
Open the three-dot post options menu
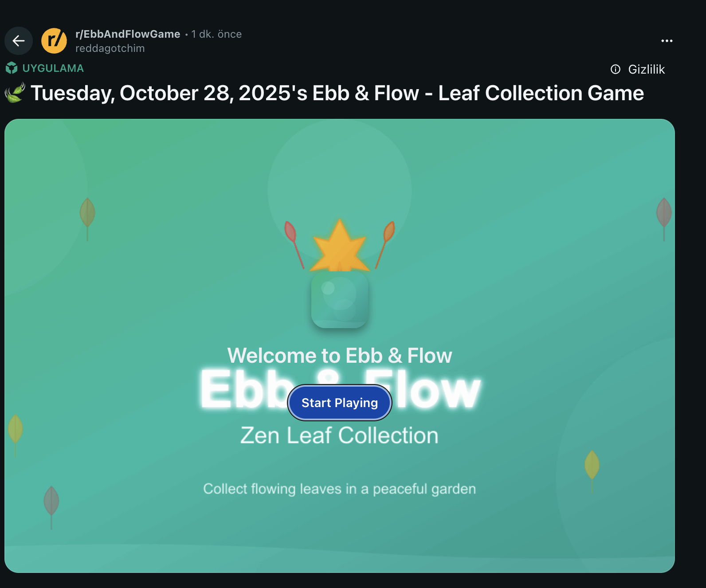667,41
